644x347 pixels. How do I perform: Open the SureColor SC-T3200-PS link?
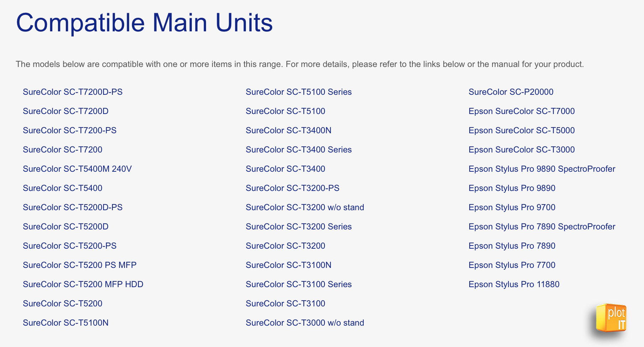pyautogui.click(x=292, y=188)
